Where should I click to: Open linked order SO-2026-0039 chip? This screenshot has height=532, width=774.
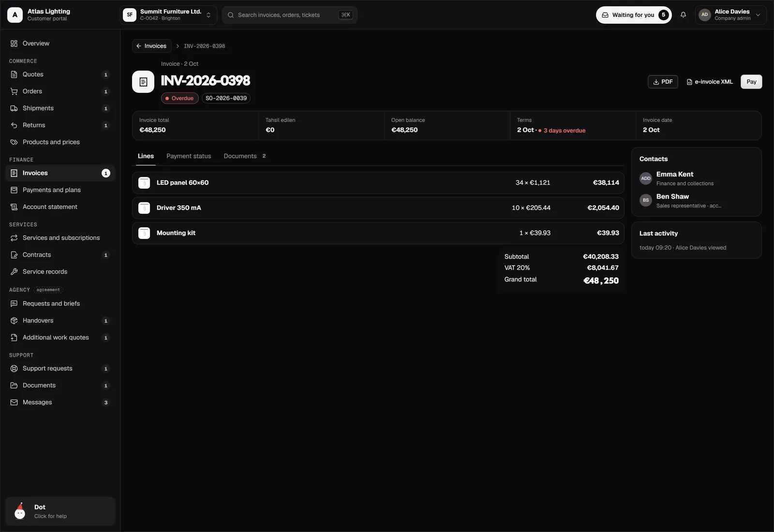tap(226, 98)
